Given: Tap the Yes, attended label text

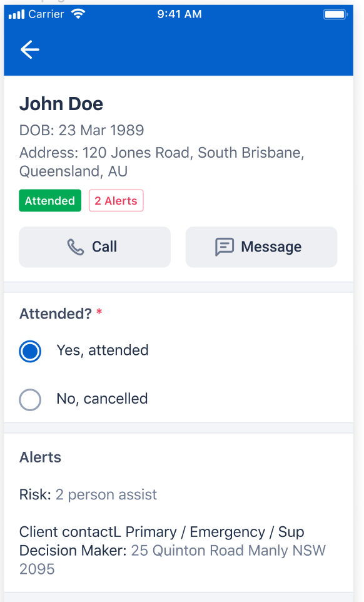Looking at the screenshot, I should click(x=103, y=350).
